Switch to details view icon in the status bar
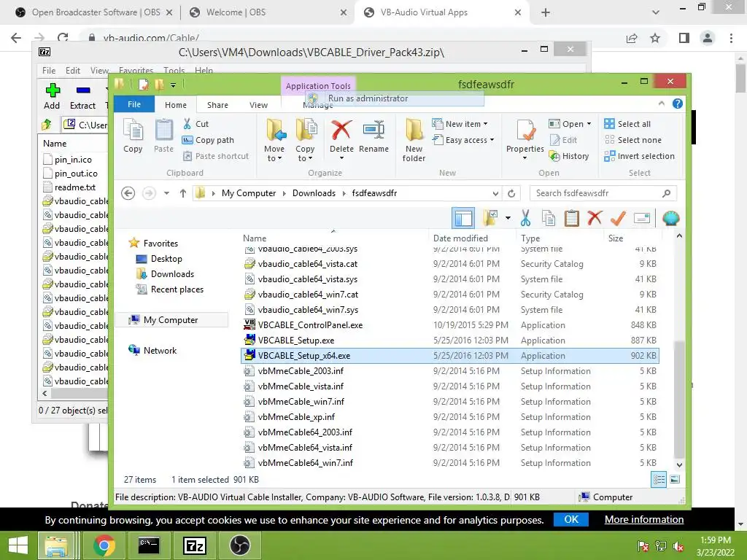The image size is (747, 560). [x=659, y=479]
